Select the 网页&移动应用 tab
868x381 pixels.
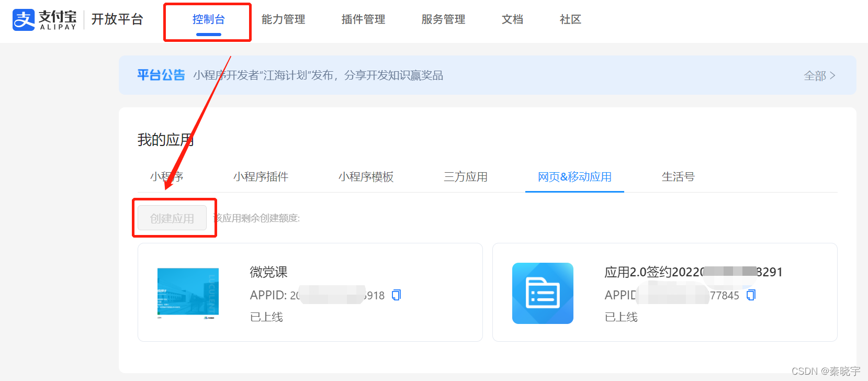tap(574, 177)
